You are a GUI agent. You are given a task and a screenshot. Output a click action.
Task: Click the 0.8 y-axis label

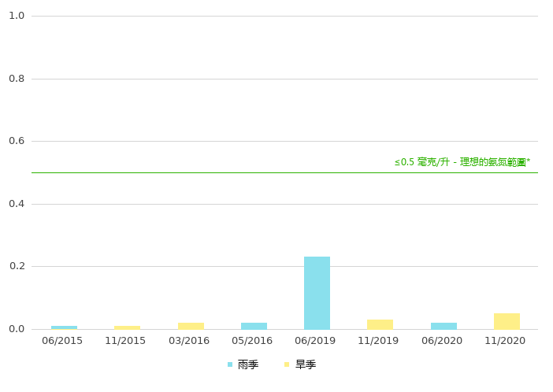coord(17,79)
